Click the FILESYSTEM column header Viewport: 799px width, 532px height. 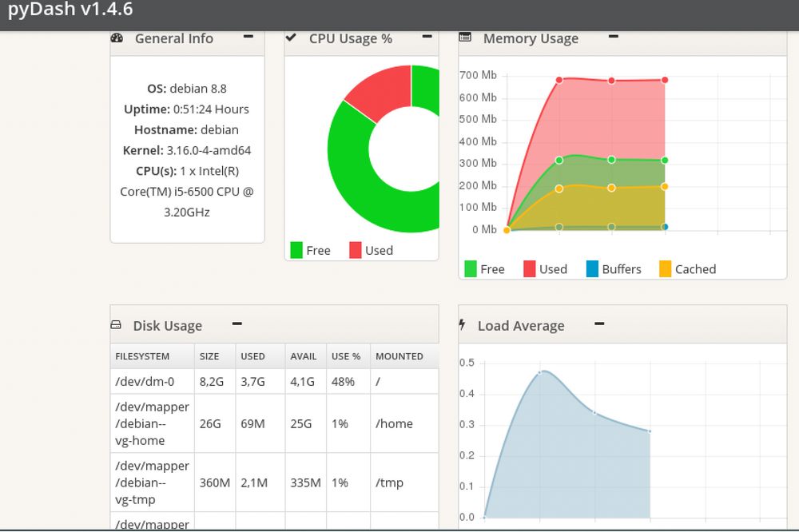coord(142,356)
